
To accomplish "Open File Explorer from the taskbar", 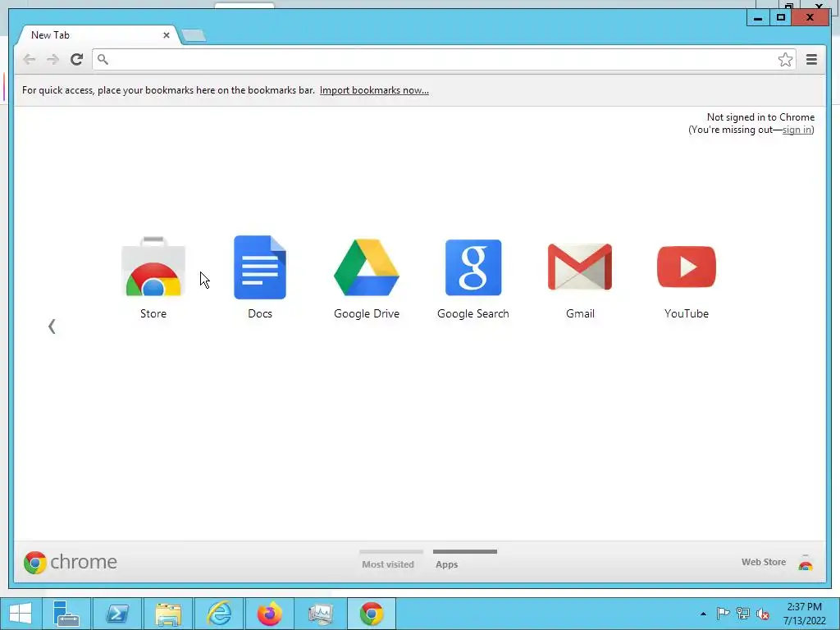I will coord(168,614).
